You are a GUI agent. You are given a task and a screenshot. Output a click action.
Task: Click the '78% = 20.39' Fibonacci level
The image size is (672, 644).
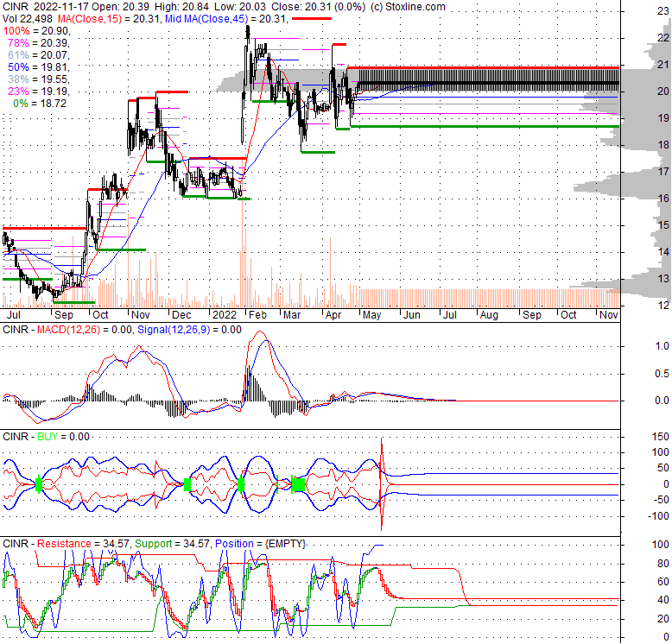(39, 43)
